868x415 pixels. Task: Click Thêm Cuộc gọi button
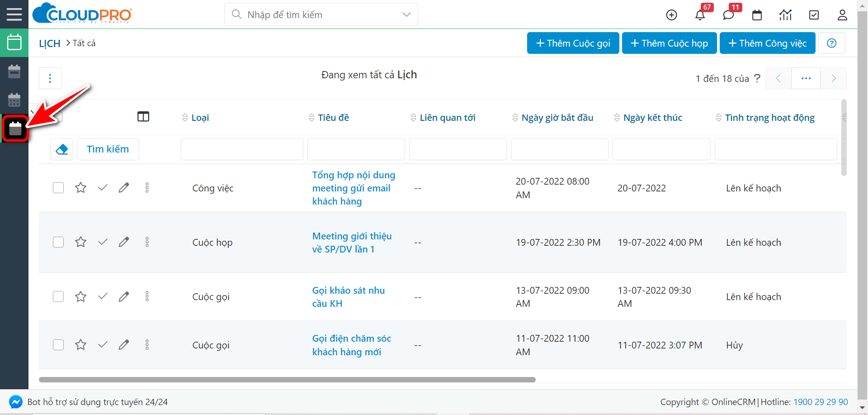pos(573,43)
